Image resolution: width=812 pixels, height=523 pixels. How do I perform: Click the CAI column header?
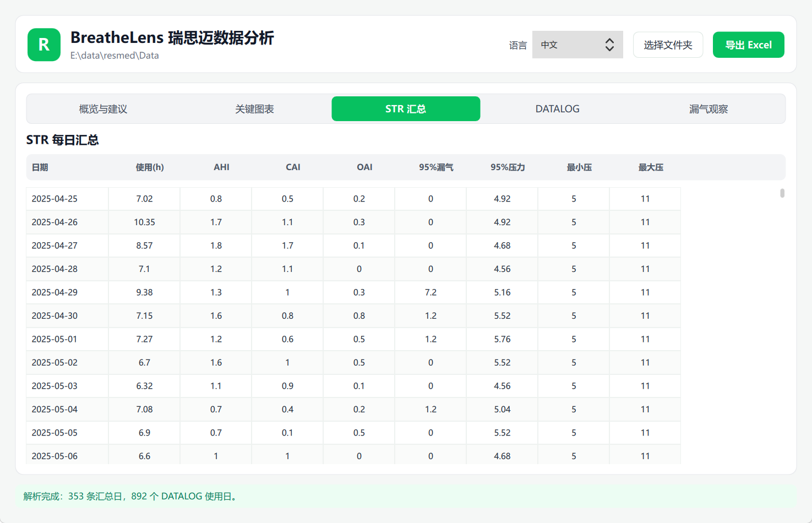coord(293,167)
